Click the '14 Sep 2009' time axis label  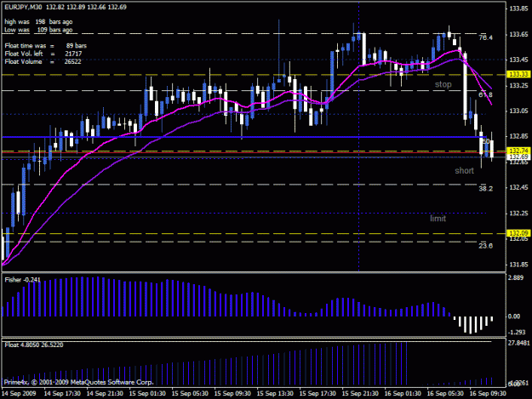tap(19, 394)
